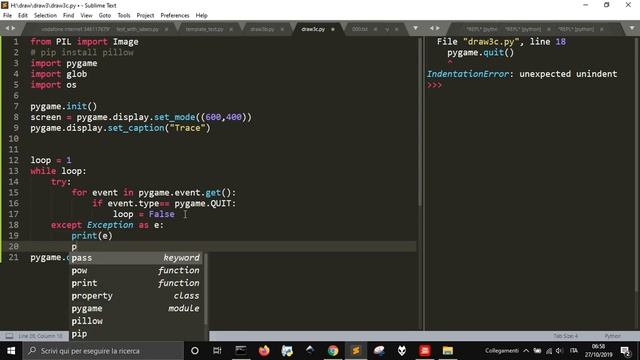The height and width of the screenshot is (360, 640).
Task: Switch to the test_with_ideas.py tab
Action: coord(138,29)
